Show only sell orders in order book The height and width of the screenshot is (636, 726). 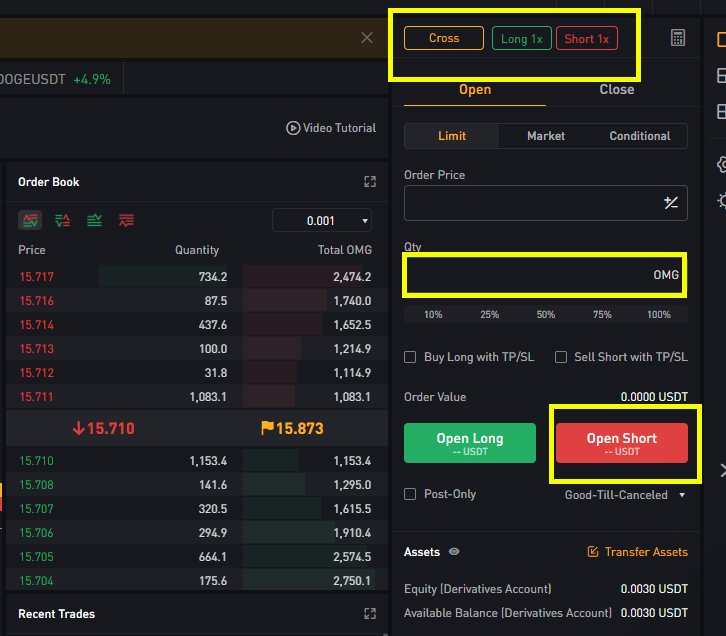tap(126, 220)
